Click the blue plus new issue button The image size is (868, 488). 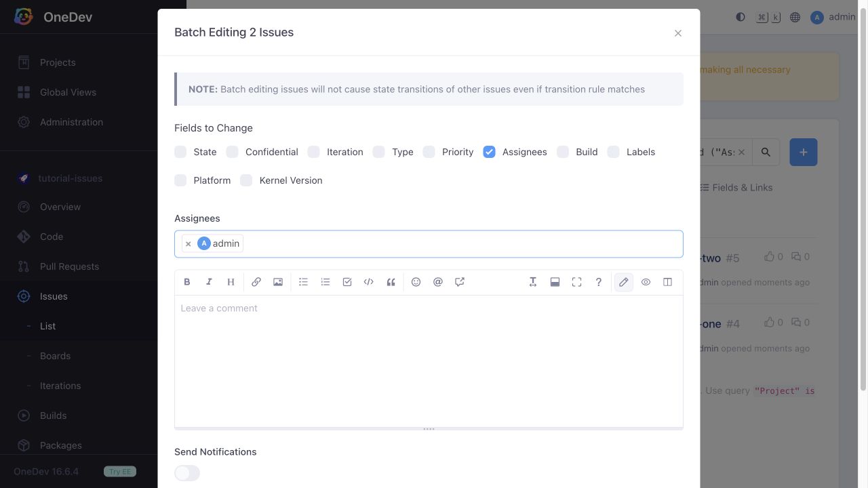804,152
